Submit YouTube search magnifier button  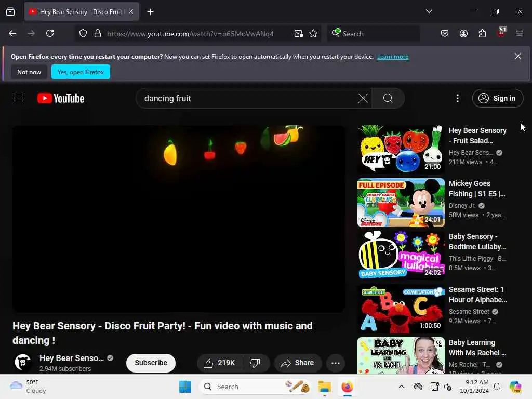click(388, 98)
